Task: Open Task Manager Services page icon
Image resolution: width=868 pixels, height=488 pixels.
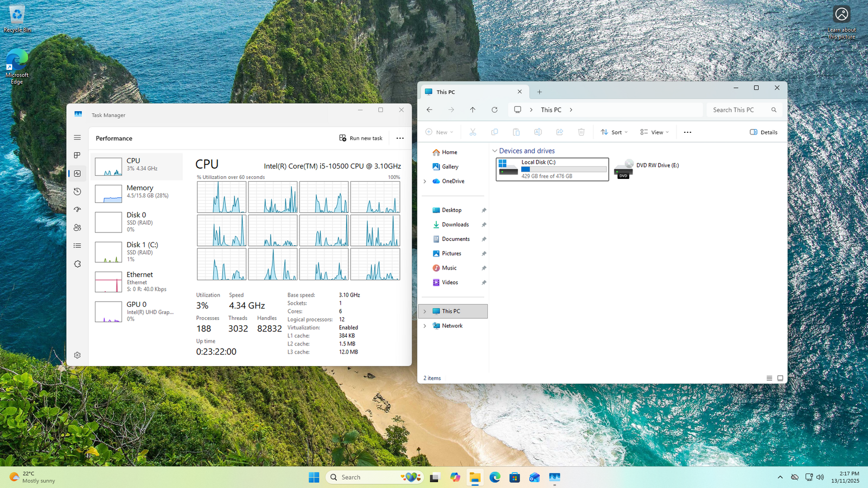Action: tap(78, 264)
